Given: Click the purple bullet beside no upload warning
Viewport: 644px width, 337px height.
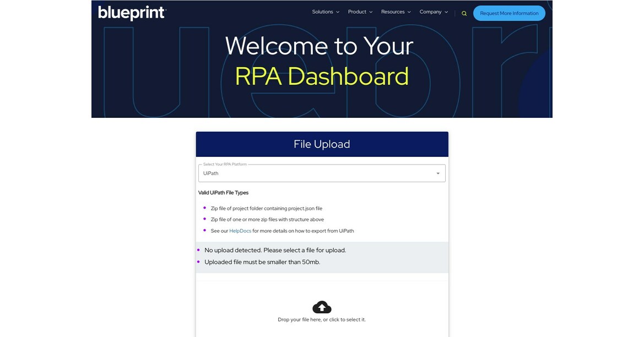Looking at the screenshot, I should (x=198, y=250).
